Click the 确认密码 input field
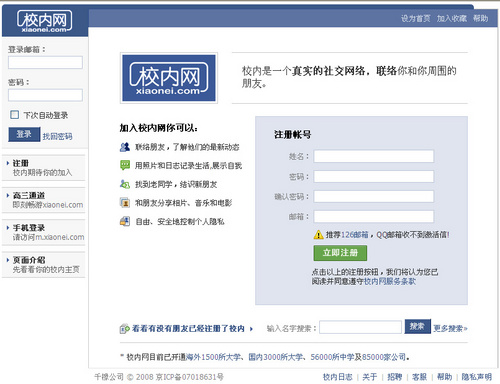This screenshot has height=384, width=500. pyautogui.click(x=374, y=196)
